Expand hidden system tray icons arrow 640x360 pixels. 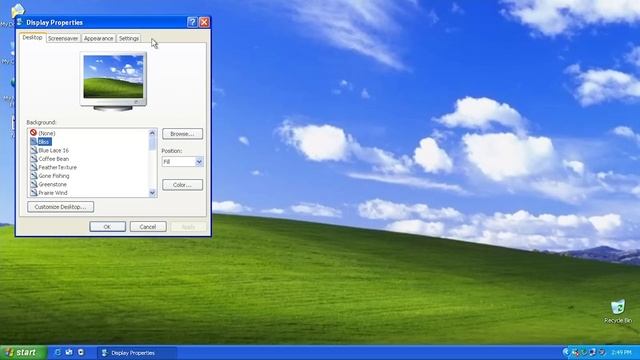[x=566, y=352]
